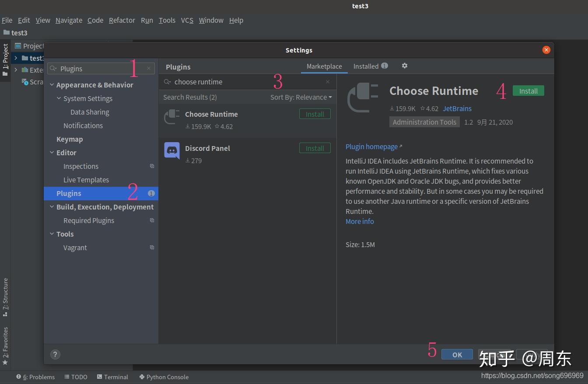Screen dimensions: 588x384
Task: Click the test3 folder icon in breadcrumb
Action: pos(6,33)
